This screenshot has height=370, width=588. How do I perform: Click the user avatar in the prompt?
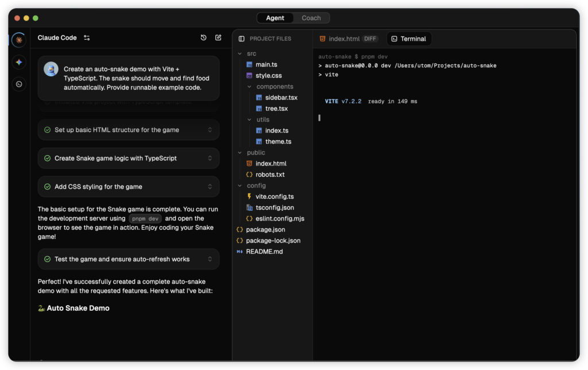point(51,69)
